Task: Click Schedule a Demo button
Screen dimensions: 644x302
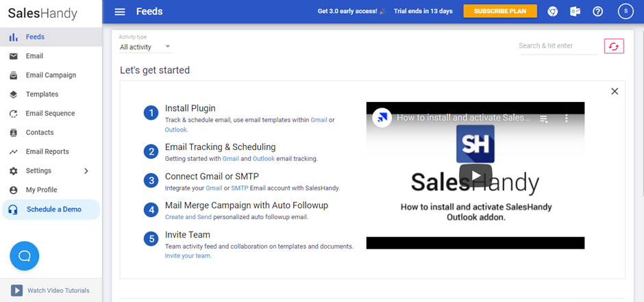Action: click(51, 210)
